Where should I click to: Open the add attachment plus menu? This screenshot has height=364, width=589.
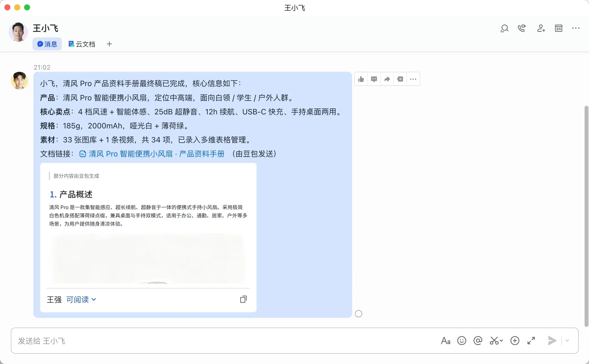[x=515, y=341]
